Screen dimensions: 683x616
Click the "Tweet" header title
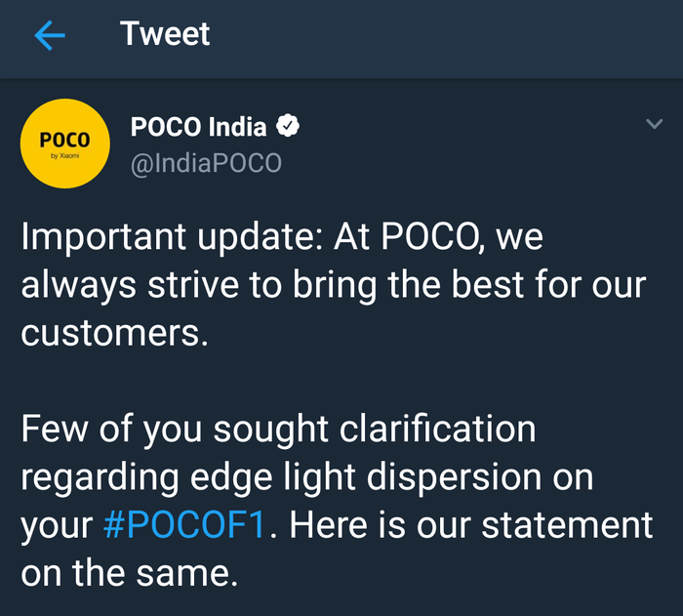pos(165,33)
